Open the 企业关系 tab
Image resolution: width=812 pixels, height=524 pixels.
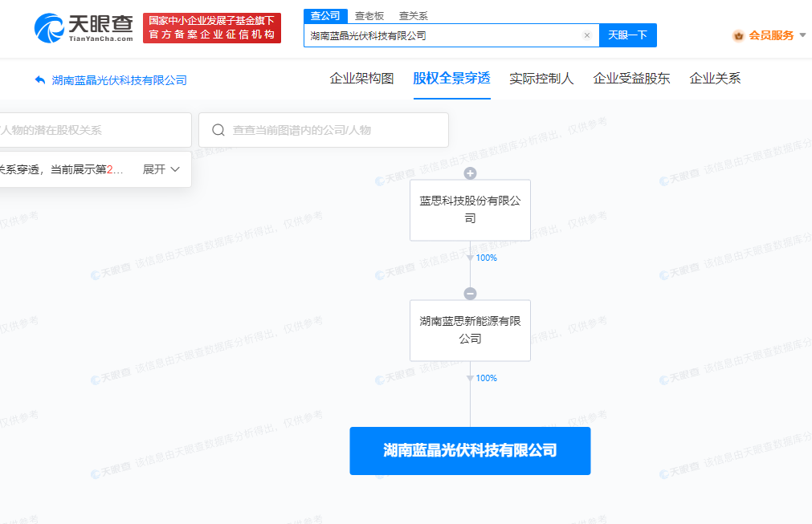click(715, 78)
